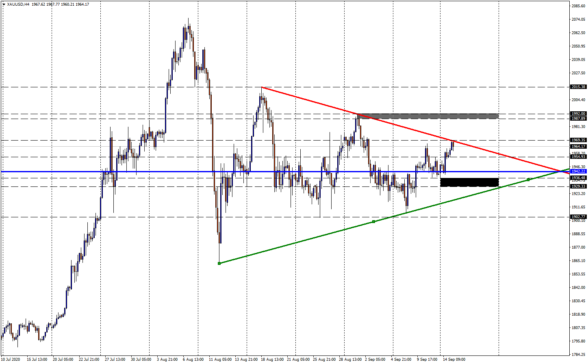Select the gray rectangle resistance zone
This screenshot has width=588, height=364.
(x=429, y=116)
